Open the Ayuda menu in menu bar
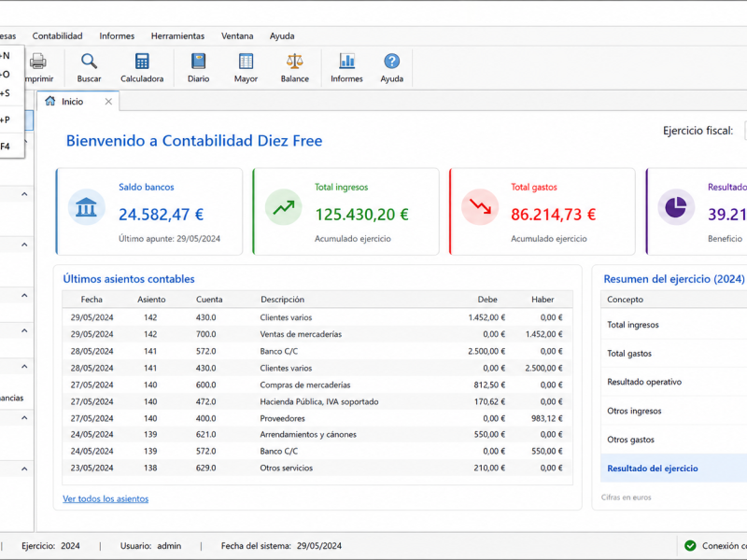747x560 pixels. point(282,36)
